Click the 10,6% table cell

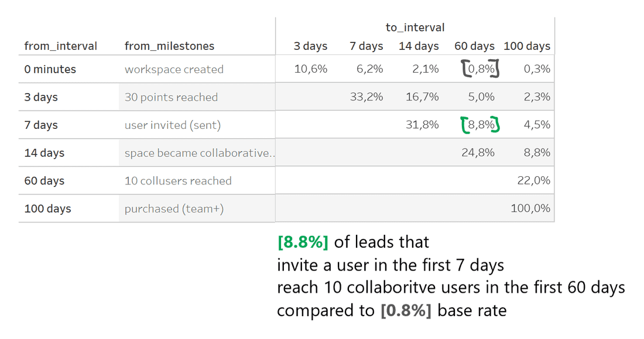point(311,69)
